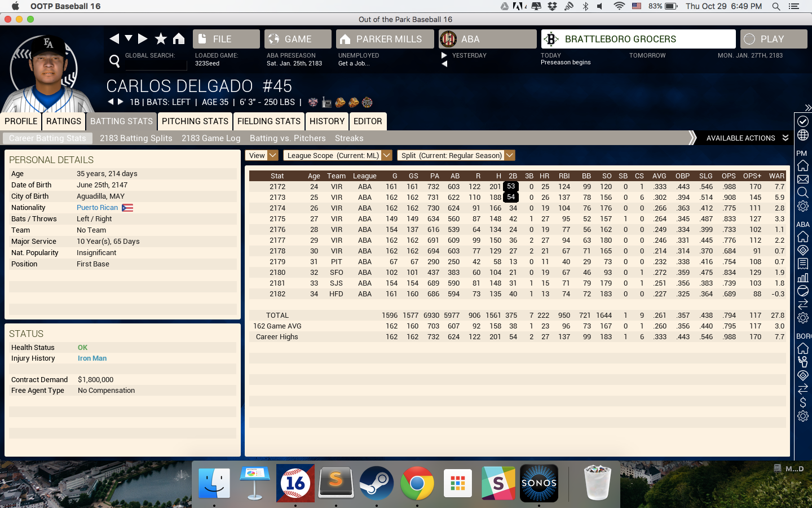Click the magnifying glass beside Global Search
Screen dimensions: 812x508
114,60
